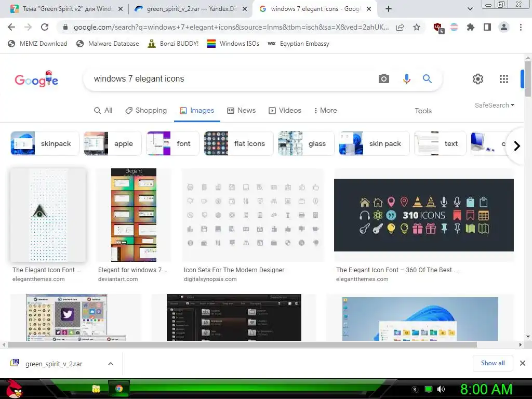Click the search input field
The width and height of the screenshot is (532, 399).
(x=231, y=79)
